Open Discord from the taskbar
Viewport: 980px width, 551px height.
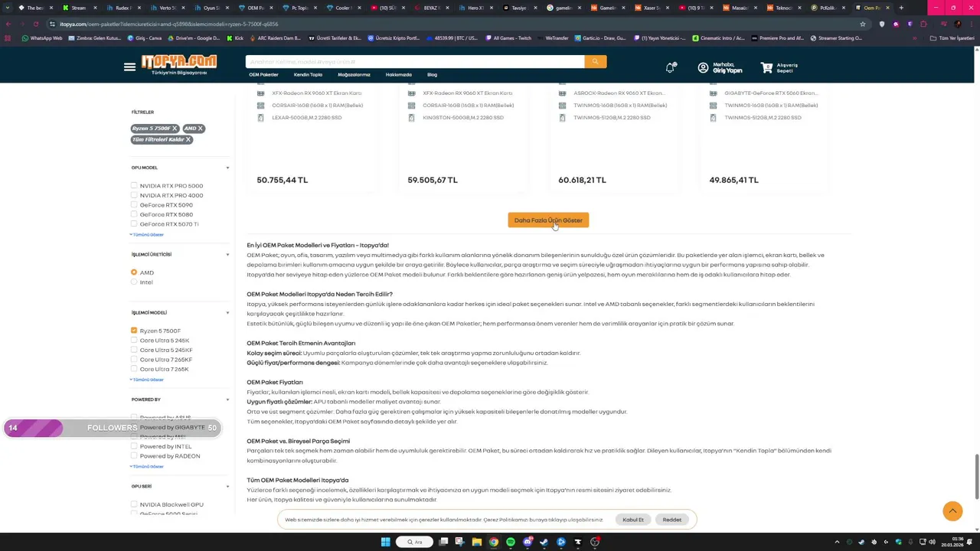point(528,542)
